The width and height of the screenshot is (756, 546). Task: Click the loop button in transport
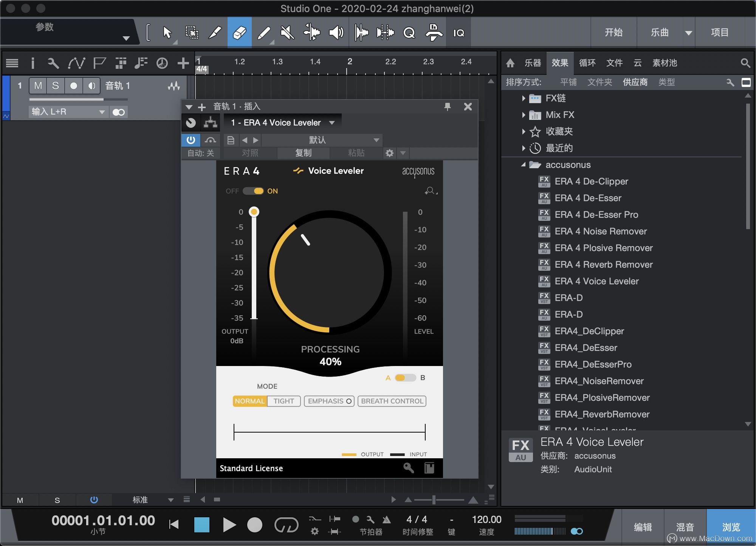coord(286,525)
